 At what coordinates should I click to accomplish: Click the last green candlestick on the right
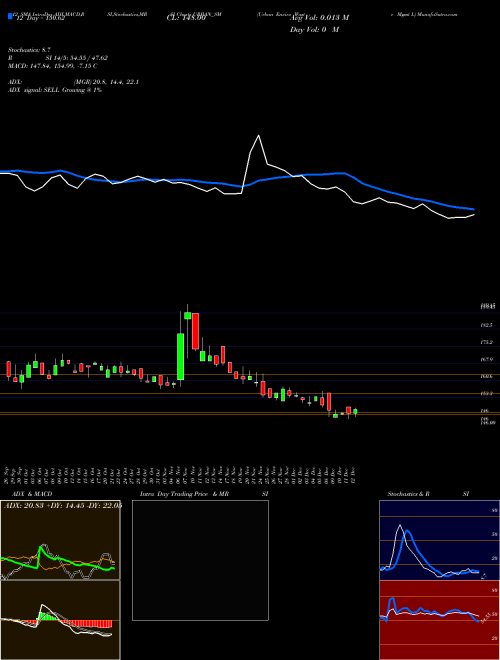355,412
